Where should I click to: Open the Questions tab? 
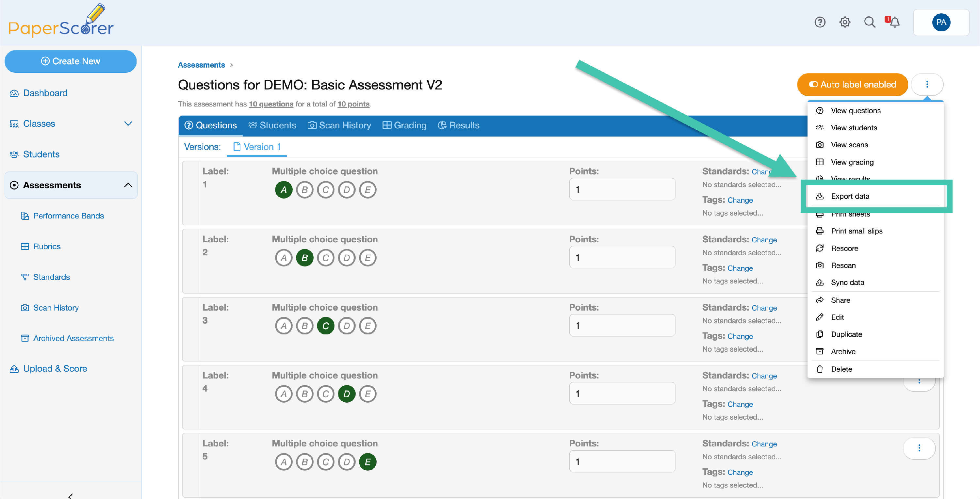tap(210, 125)
